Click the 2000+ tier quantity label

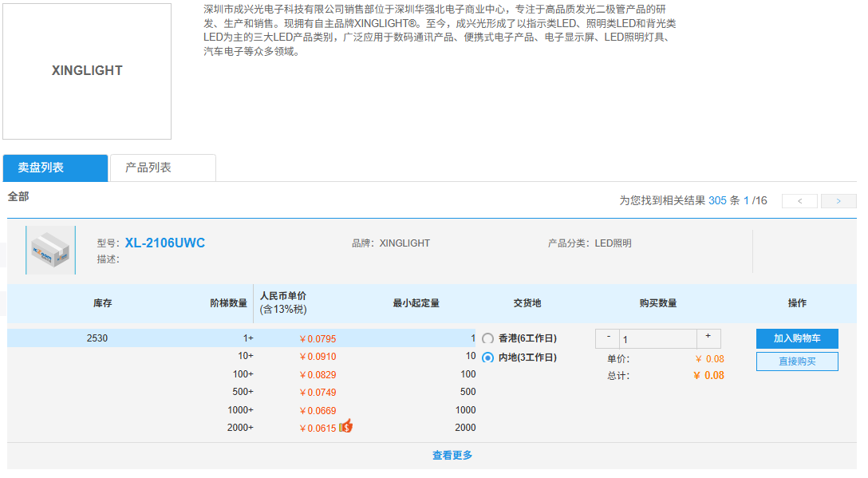coord(240,428)
